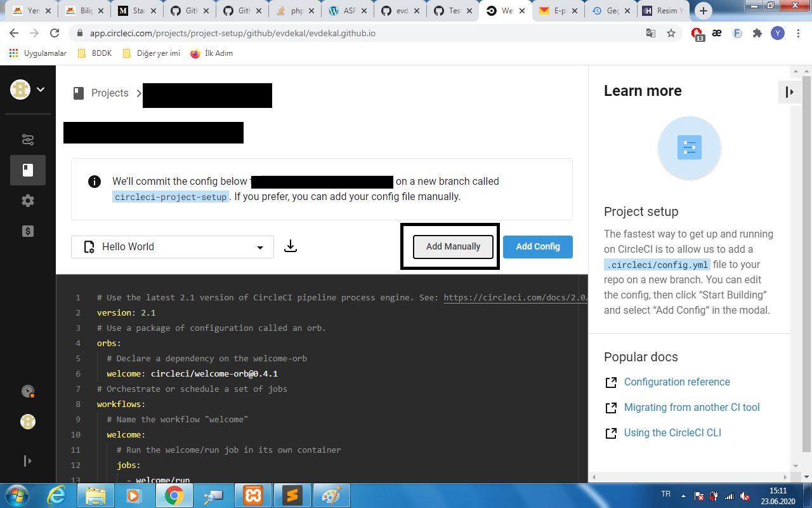Open Uygulamalar apps bookmark
Viewport: 812px width, 508px height.
(38, 53)
